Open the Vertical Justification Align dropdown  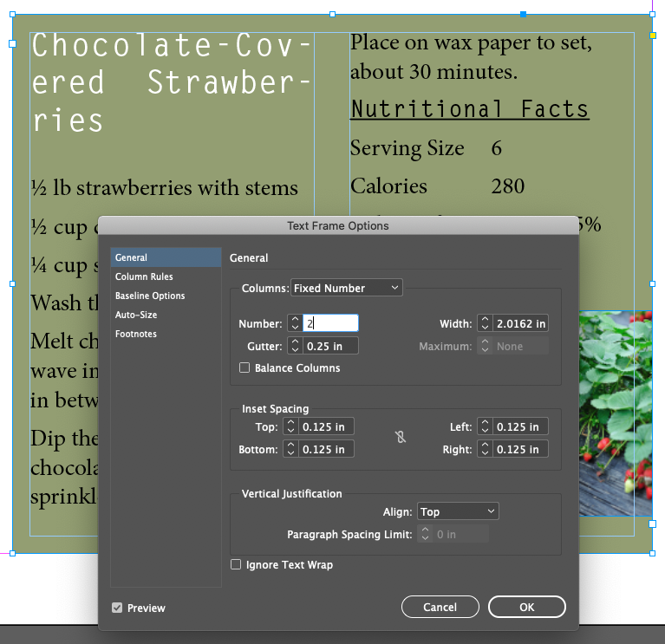pos(458,511)
